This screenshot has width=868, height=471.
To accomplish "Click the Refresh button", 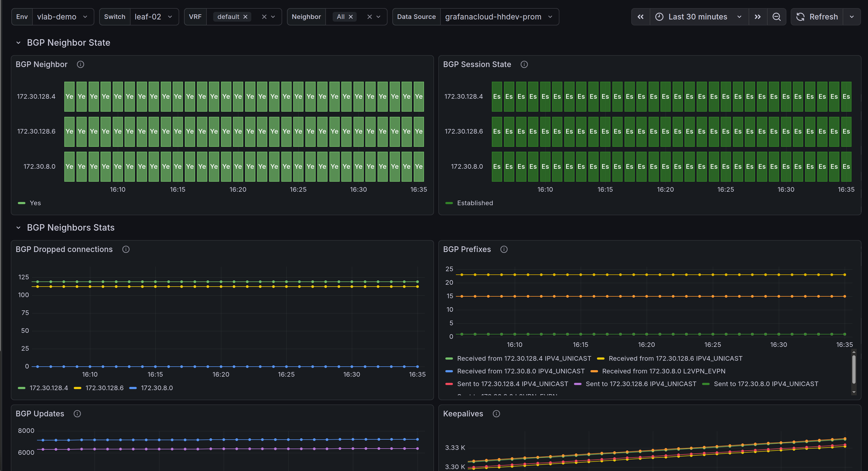I will tap(817, 17).
